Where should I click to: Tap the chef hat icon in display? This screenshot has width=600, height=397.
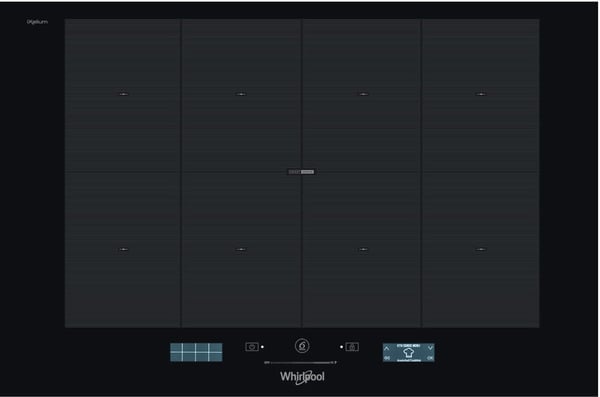(x=408, y=352)
